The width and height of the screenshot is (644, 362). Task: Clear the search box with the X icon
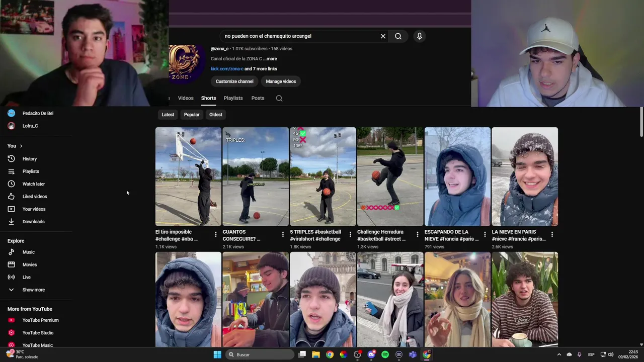click(383, 36)
